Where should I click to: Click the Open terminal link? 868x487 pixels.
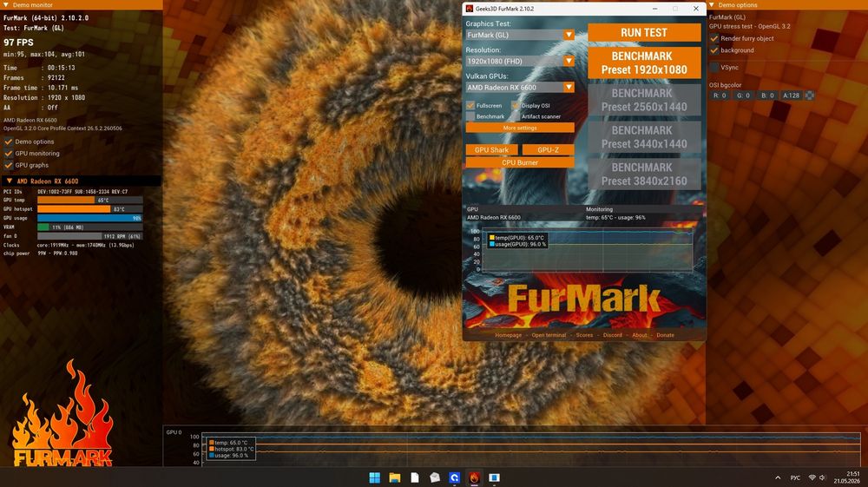(x=549, y=335)
